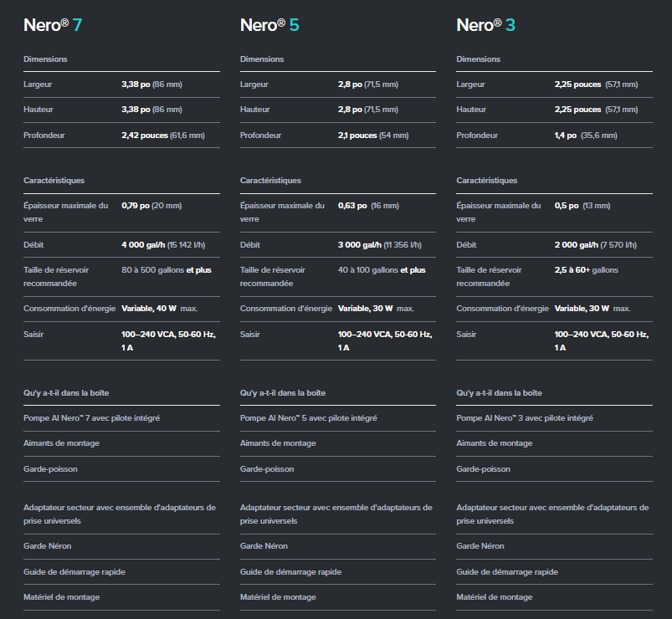Viewport: 672px width, 619px height.
Task: Select the Dimensions heading under Nero 7
Action: 45,59
